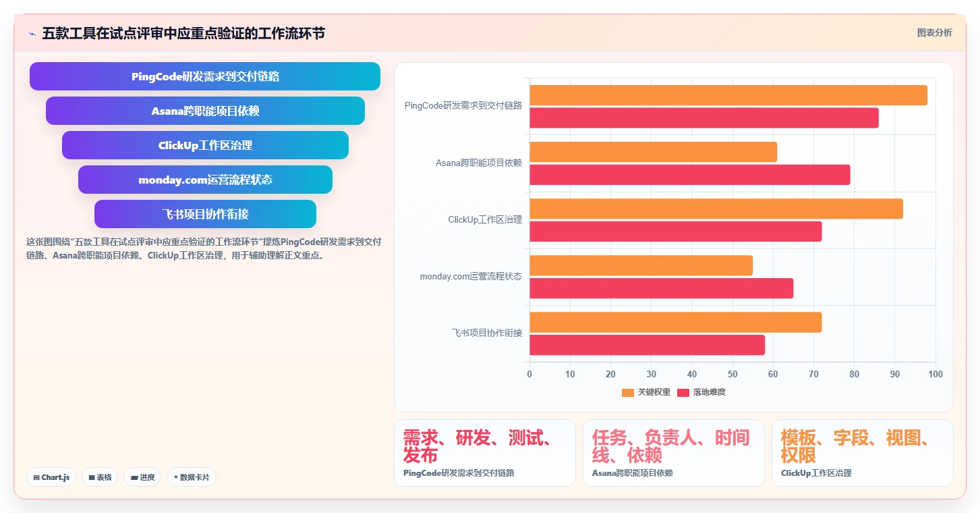
Task: Select the 飞书项目协作衔接 funnel bar
Action: (205, 214)
